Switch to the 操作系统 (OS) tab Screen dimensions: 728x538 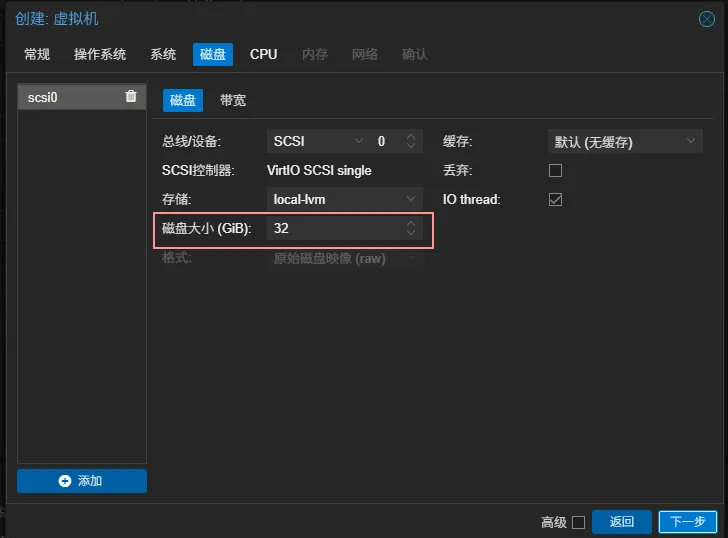[100, 54]
